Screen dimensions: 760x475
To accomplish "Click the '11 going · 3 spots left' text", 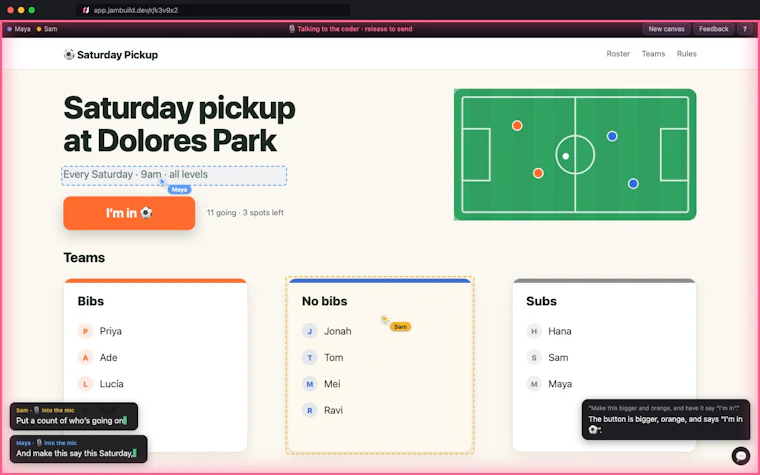I will [245, 213].
